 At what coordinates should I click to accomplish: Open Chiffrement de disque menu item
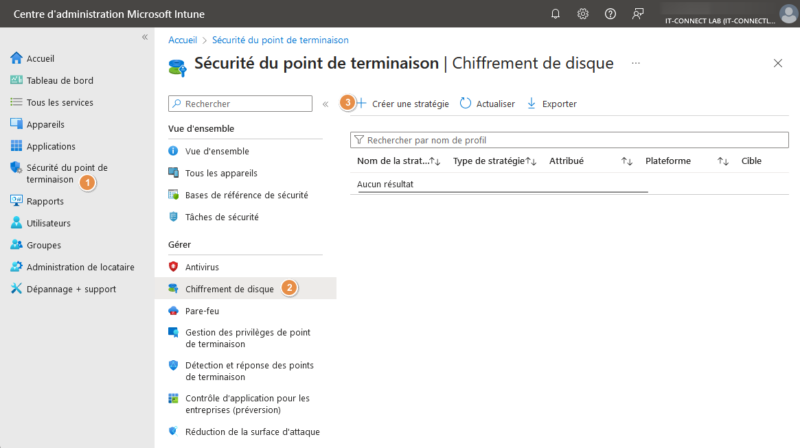tap(245, 288)
